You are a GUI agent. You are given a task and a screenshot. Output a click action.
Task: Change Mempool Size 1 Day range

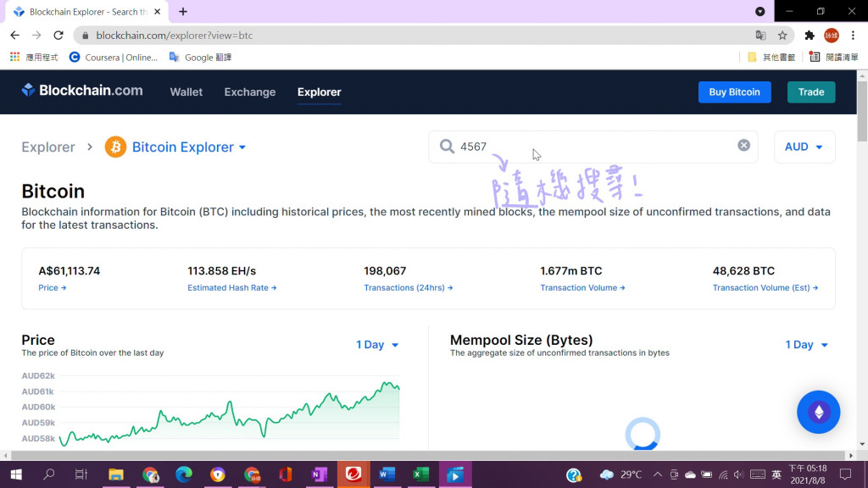pyautogui.click(x=807, y=345)
